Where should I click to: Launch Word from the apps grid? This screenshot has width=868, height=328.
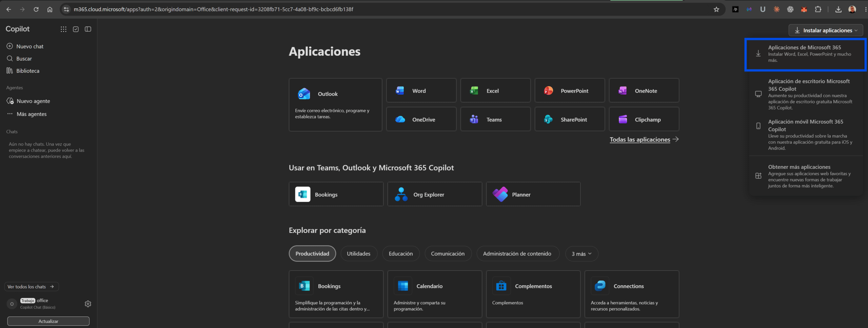coord(421,91)
